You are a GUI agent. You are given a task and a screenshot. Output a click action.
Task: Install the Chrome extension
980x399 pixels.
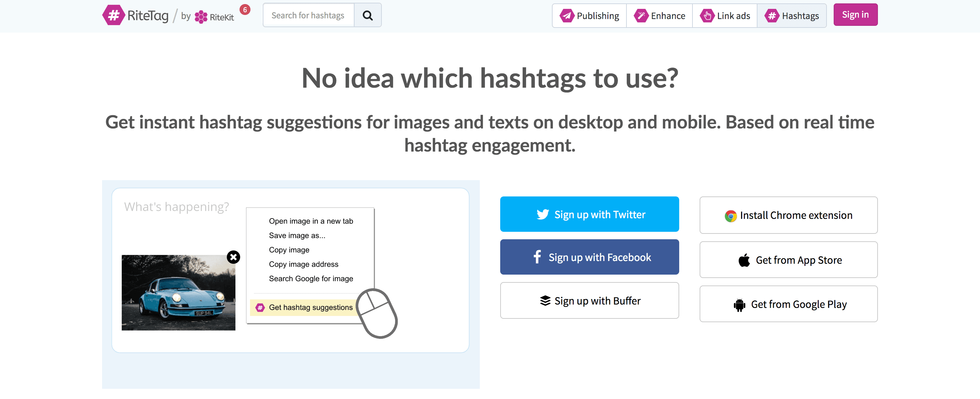(788, 215)
